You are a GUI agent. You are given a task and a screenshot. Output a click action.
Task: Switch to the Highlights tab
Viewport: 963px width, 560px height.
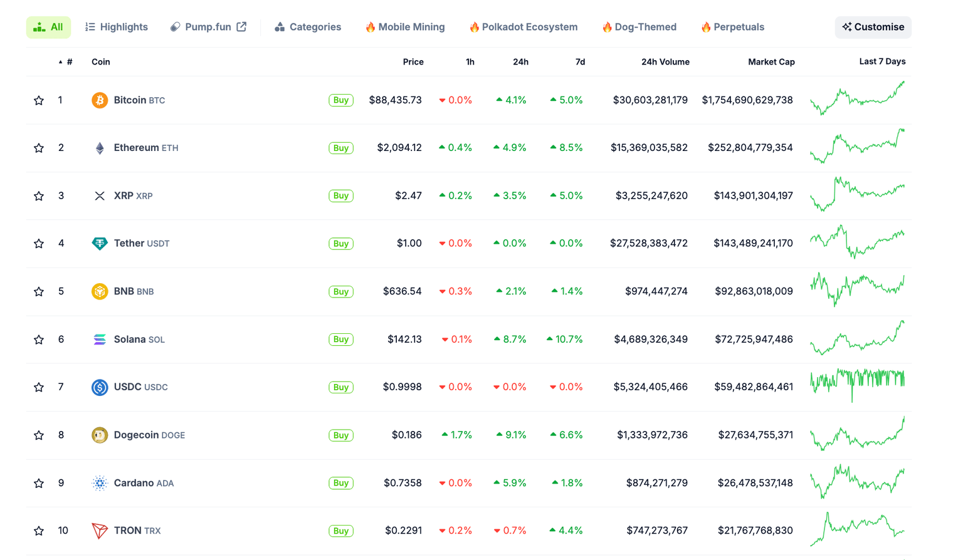[x=117, y=27]
